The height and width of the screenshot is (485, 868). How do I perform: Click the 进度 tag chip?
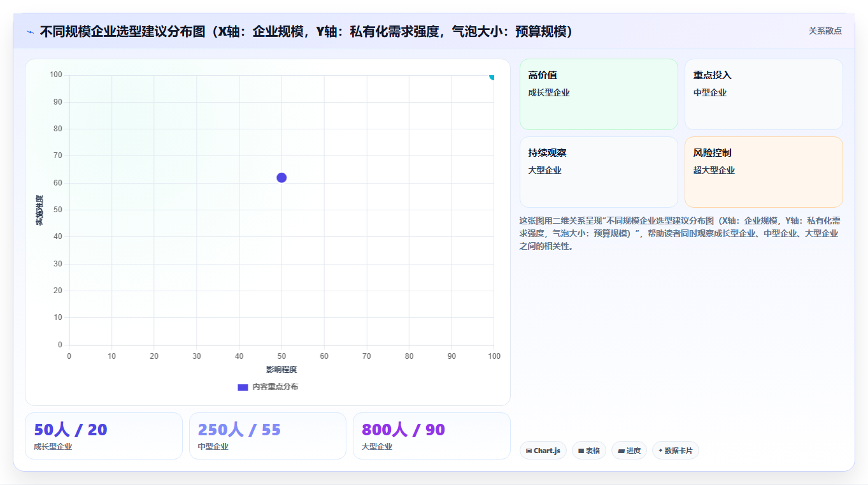(629, 451)
